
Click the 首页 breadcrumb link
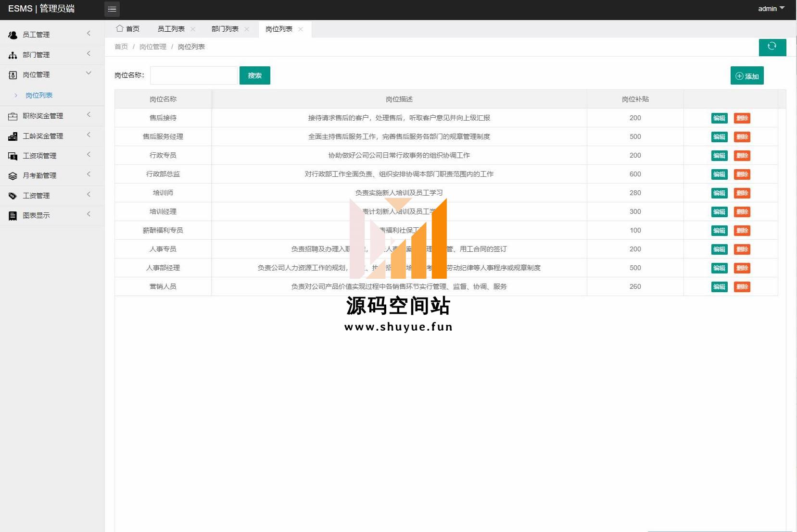[x=121, y=47]
